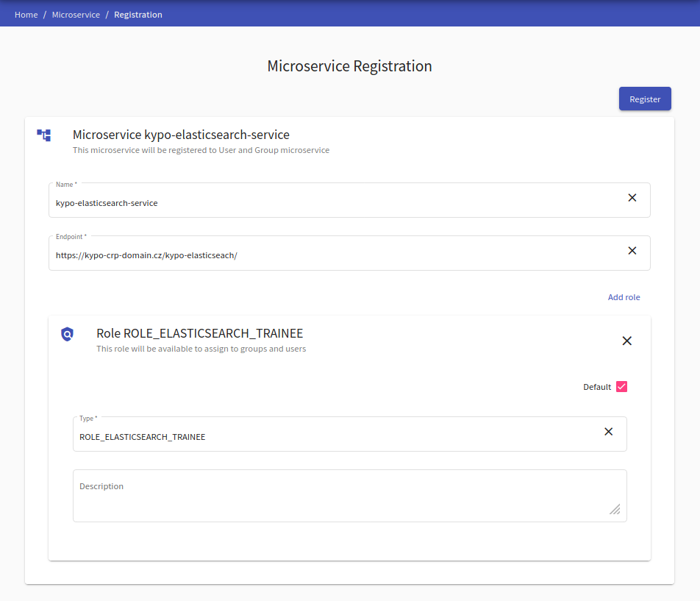
Task: Click 'This microservice will be registered' subtitle
Action: click(x=201, y=151)
